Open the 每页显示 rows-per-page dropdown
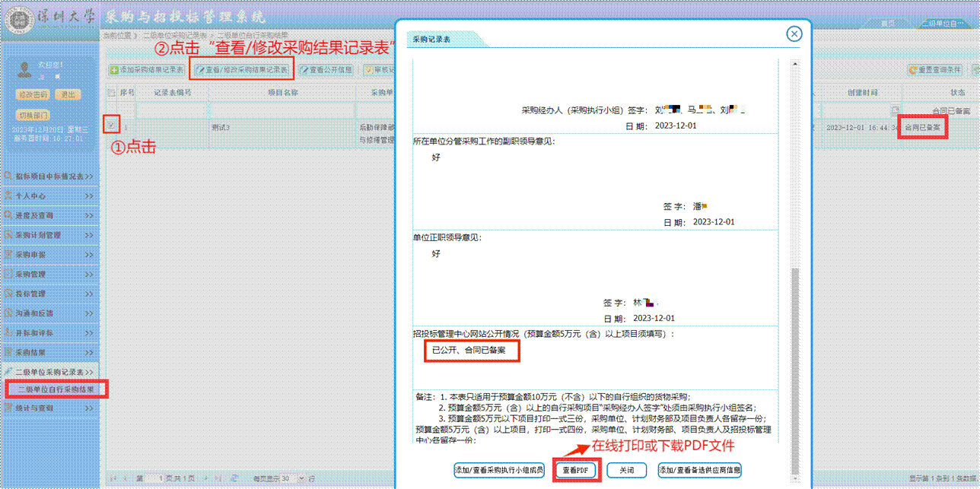Viewport: 980px width, 489px height. coord(302,478)
